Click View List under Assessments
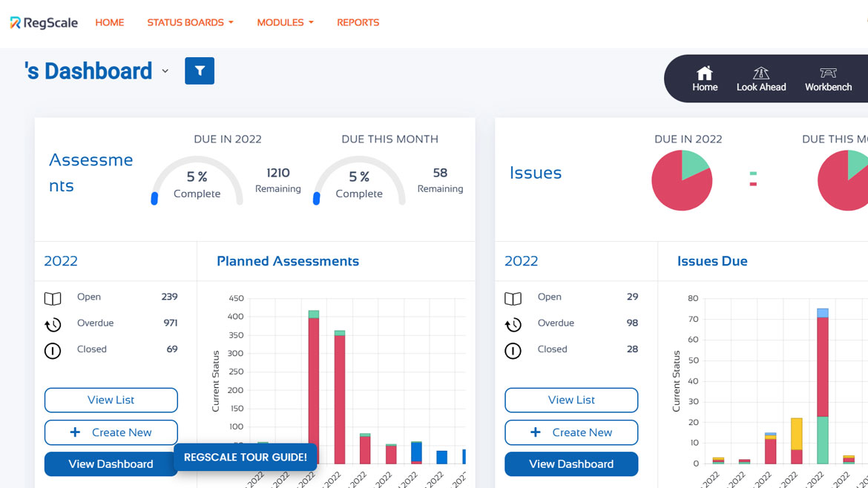The width and height of the screenshot is (868, 488). point(111,400)
